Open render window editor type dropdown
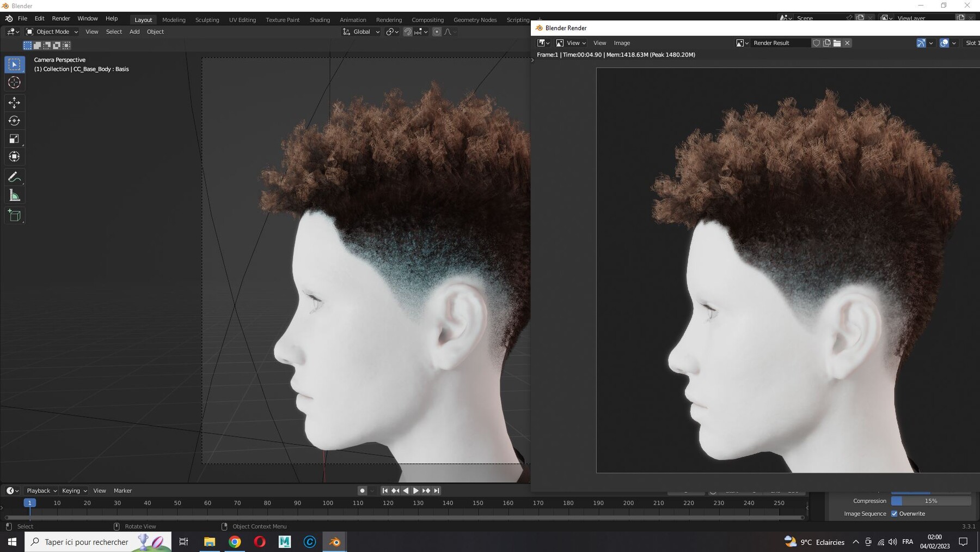 (x=543, y=43)
